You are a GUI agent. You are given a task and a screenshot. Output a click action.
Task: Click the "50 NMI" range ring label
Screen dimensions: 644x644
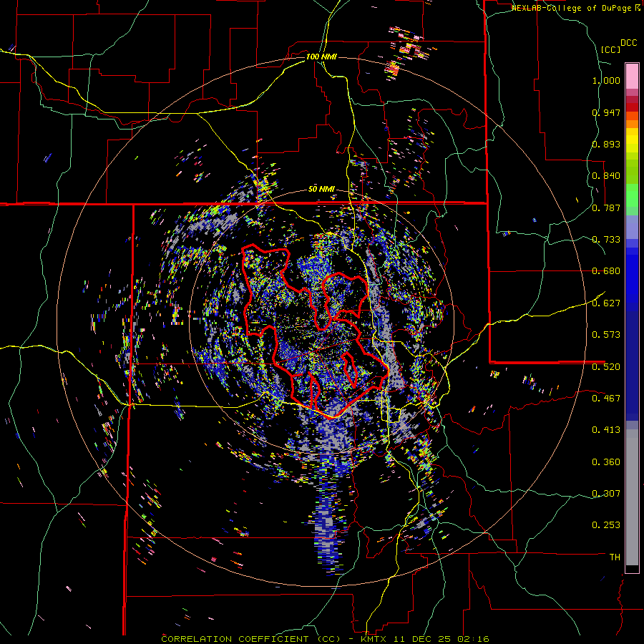321,190
